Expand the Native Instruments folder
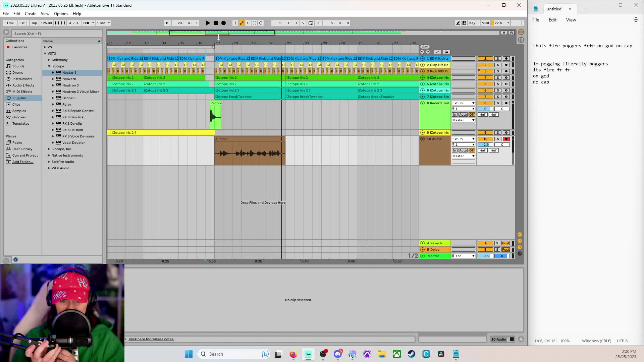The image size is (644, 362). point(49,156)
